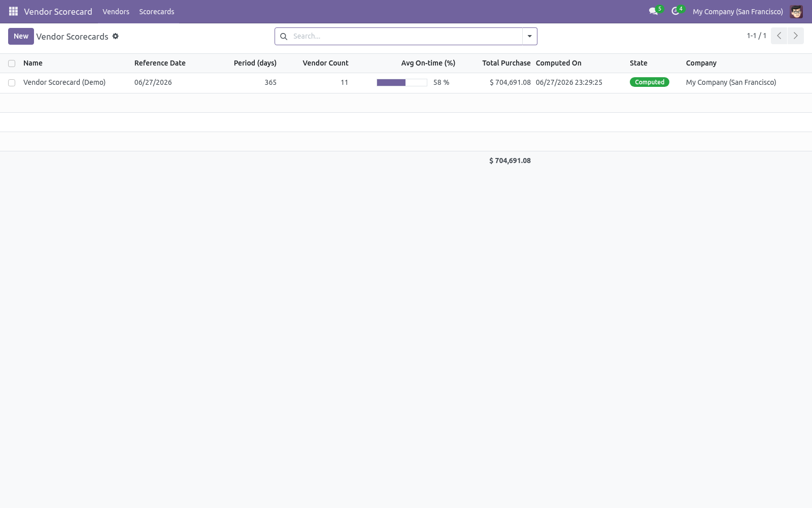Open the Scorecards menu
This screenshot has width=812, height=508.
click(156, 11)
